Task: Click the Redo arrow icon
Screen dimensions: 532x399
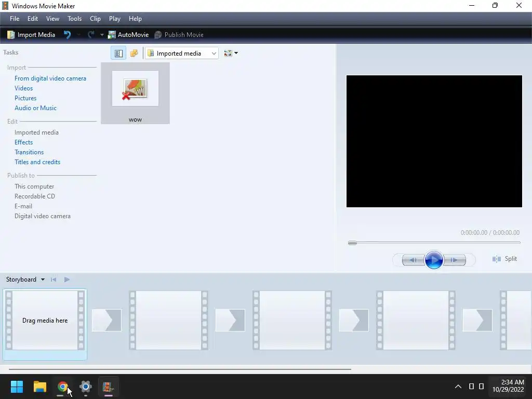Action: pos(90,35)
